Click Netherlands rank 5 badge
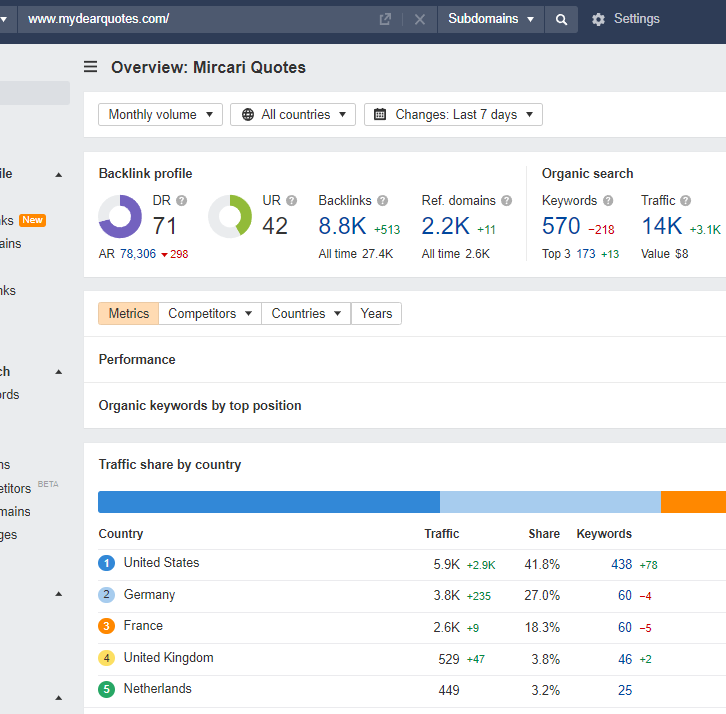 tap(106, 689)
